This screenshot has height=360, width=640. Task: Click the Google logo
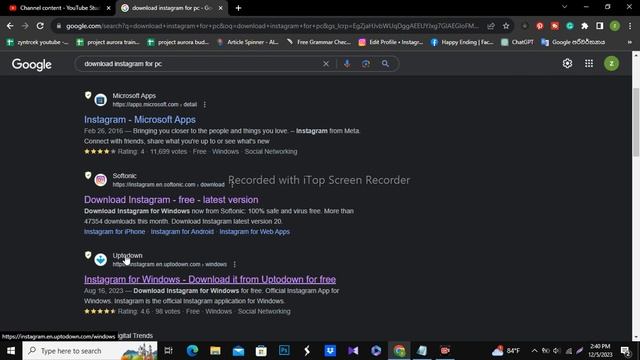click(x=31, y=64)
